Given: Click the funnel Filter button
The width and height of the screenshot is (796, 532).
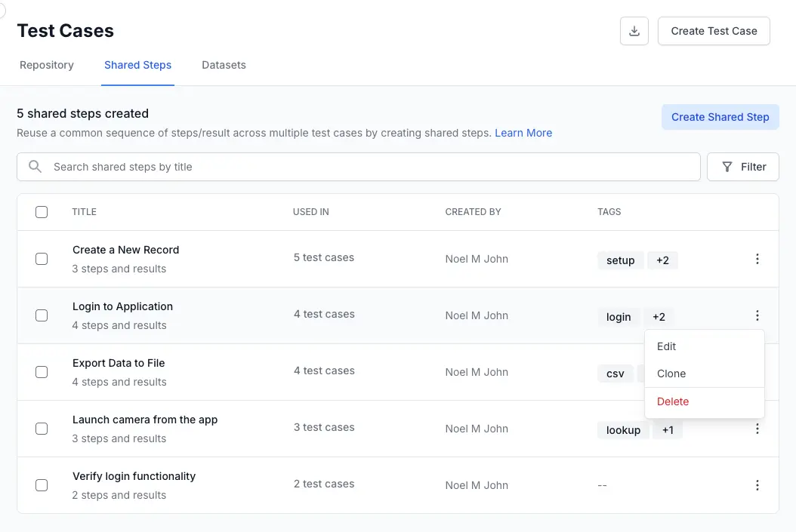Looking at the screenshot, I should tap(742, 167).
